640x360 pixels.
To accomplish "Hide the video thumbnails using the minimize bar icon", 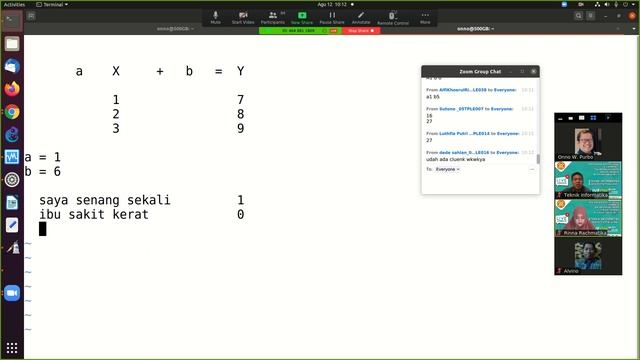I will 560,118.
